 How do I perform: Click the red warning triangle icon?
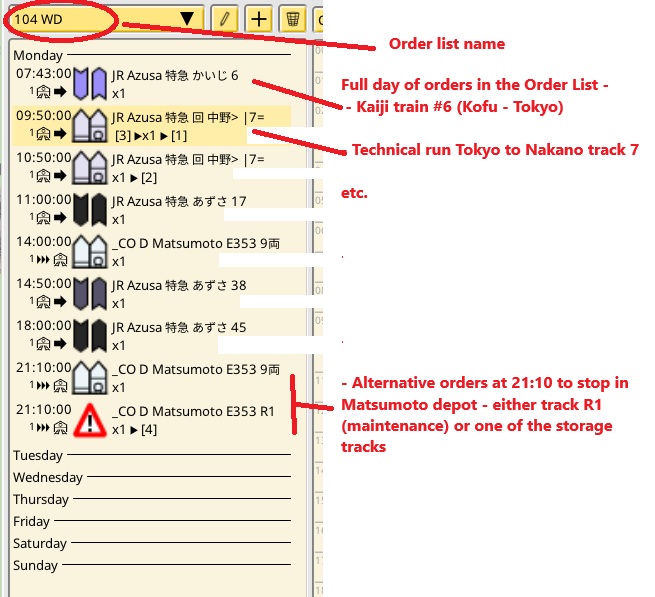coord(90,420)
